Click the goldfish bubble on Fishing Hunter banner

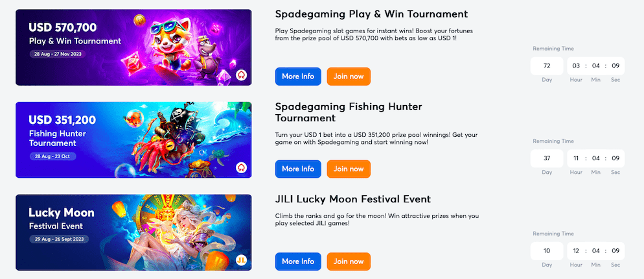pos(132,119)
